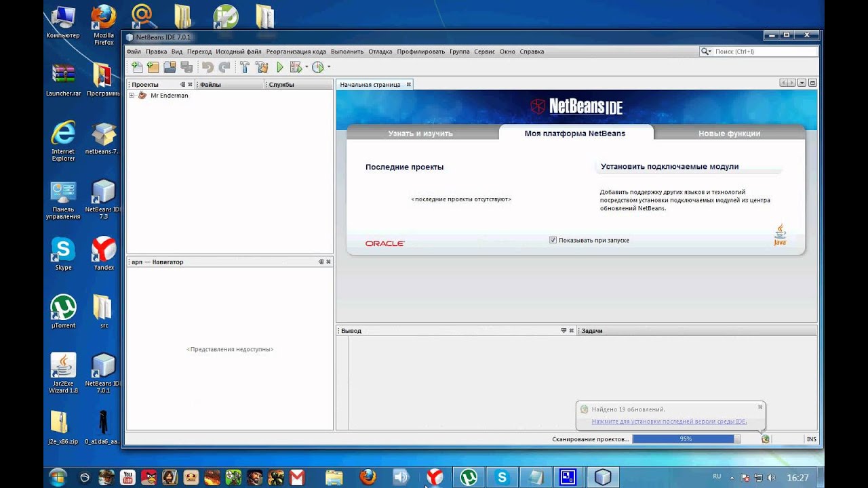Screen dimensions: 868x488
Task: Select the Проекты tab
Action: pyautogui.click(x=145, y=85)
